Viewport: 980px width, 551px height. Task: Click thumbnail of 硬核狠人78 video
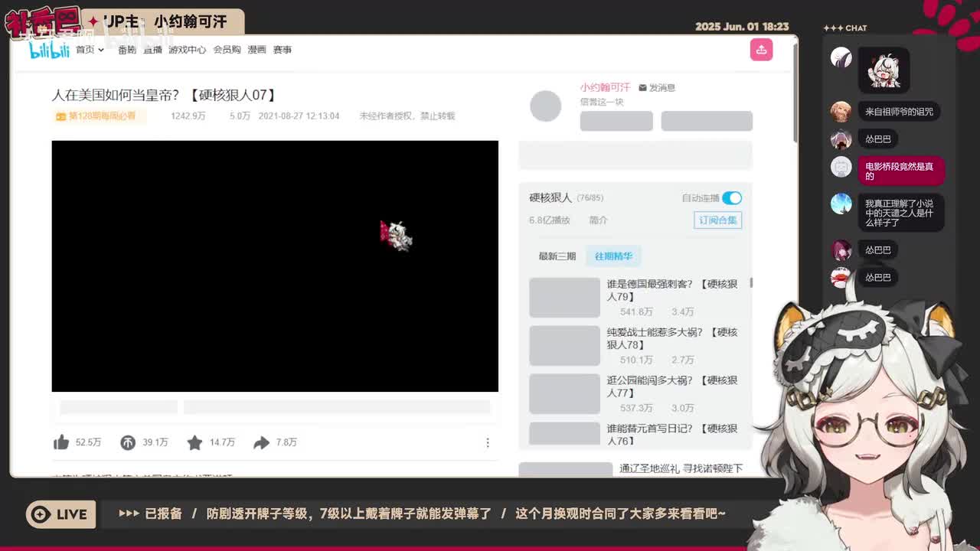(564, 346)
